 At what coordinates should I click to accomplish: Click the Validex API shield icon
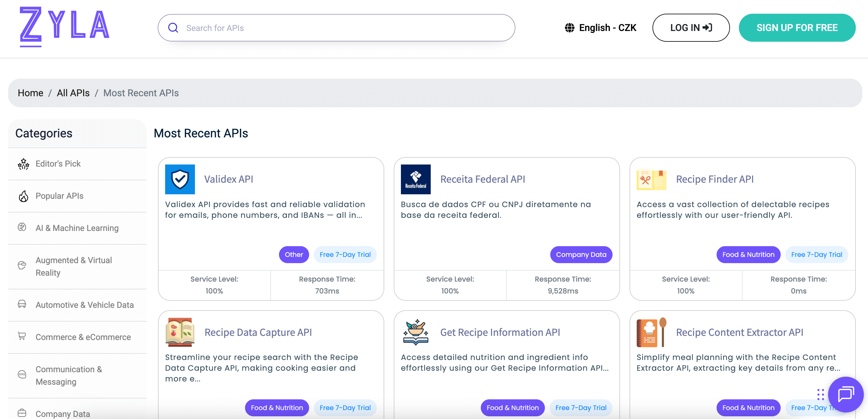180,179
